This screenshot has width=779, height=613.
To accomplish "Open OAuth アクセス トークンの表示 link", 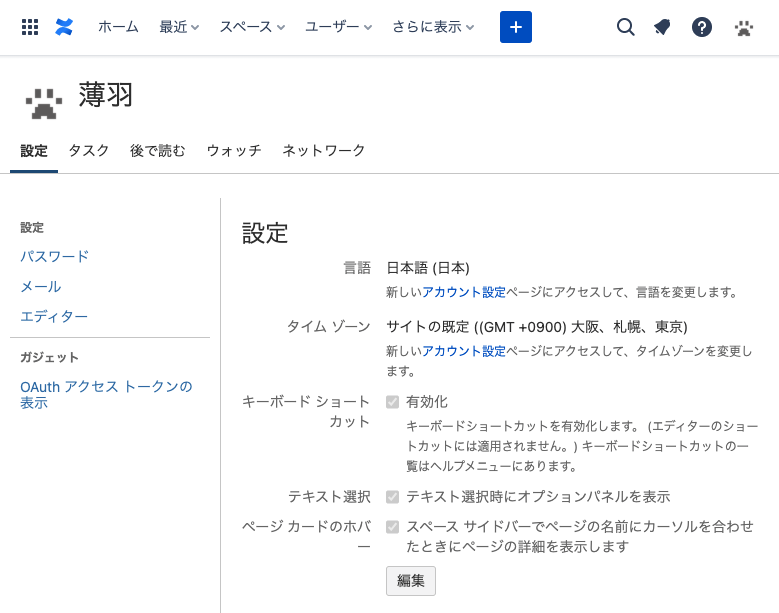I will pos(106,394).
